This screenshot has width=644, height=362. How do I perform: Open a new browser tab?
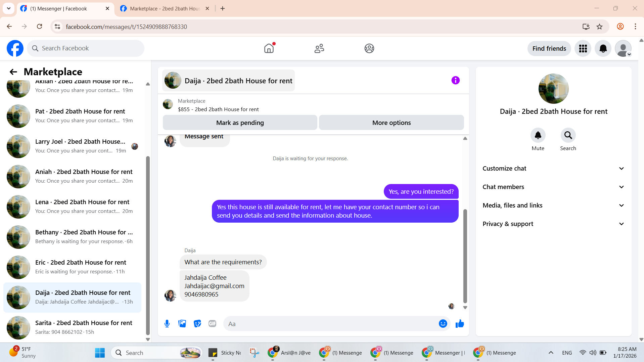pos(223,8)
